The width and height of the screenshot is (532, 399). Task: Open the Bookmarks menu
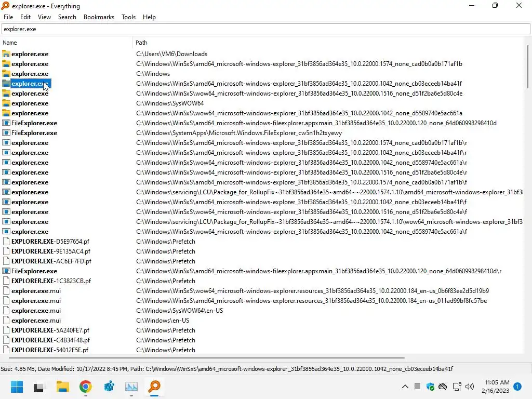99,17
